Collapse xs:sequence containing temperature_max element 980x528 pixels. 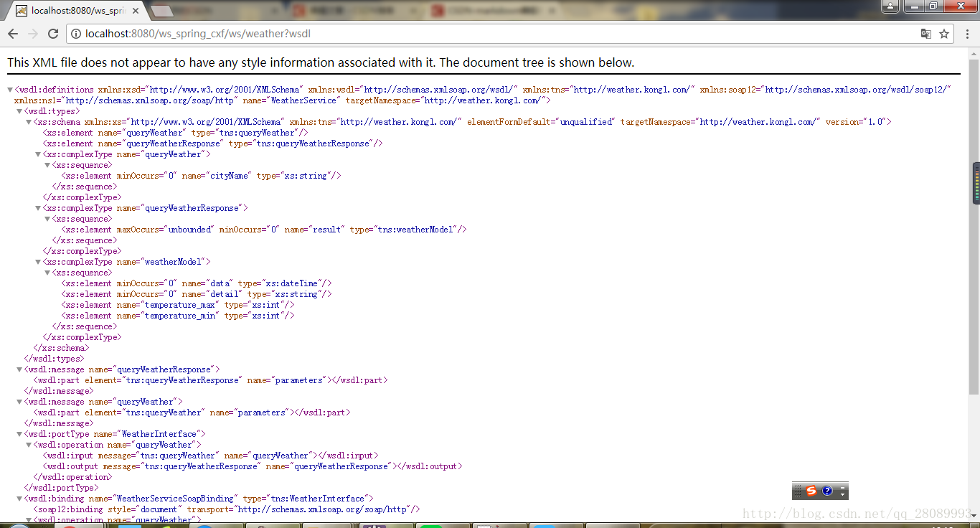coord(48,273)
